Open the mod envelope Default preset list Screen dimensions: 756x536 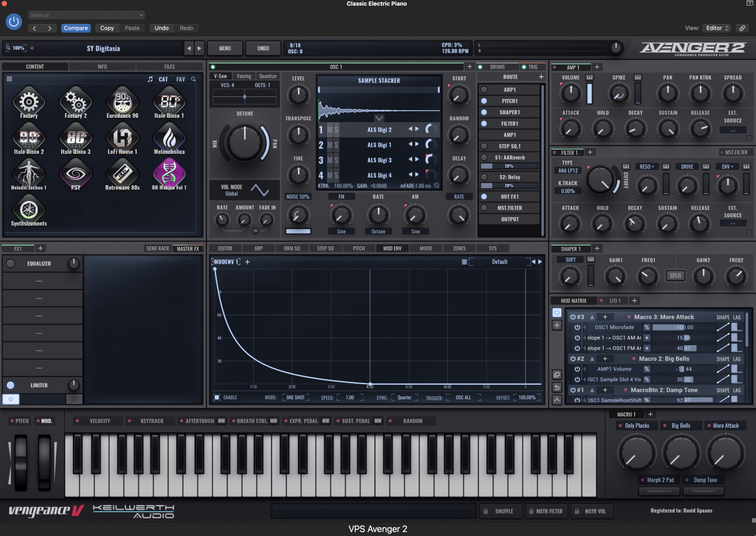tap(500, 261)
